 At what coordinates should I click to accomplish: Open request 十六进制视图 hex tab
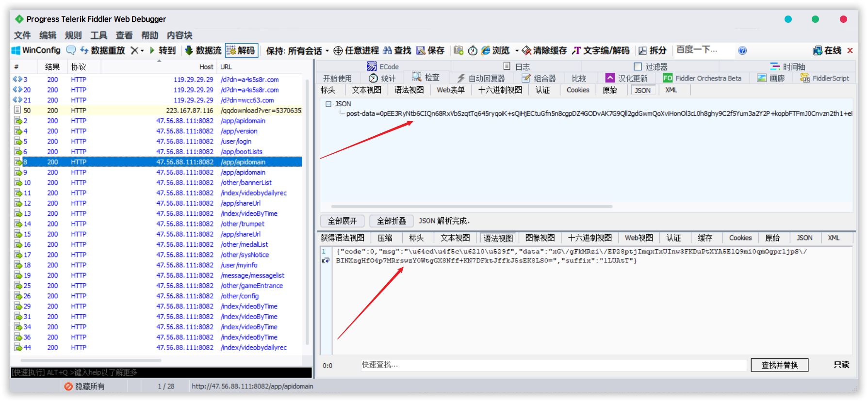pos(500,90)
